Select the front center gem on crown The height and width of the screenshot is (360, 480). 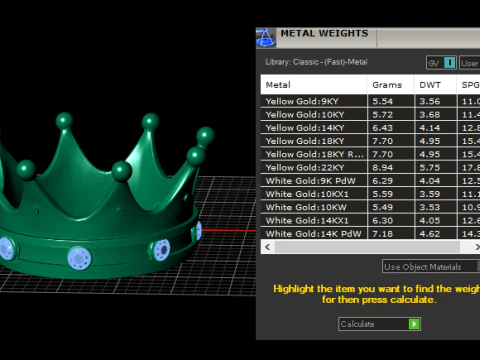tap(79, 258)
